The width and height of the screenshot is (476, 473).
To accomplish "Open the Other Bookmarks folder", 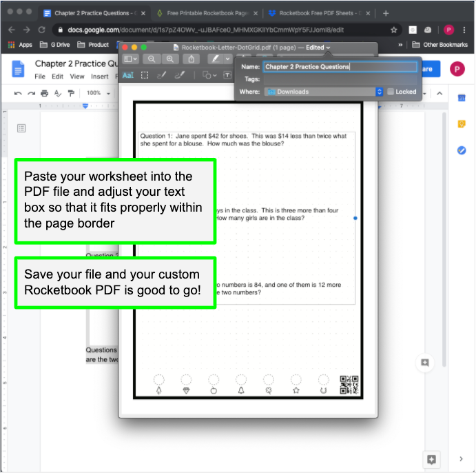I will 440,45.
